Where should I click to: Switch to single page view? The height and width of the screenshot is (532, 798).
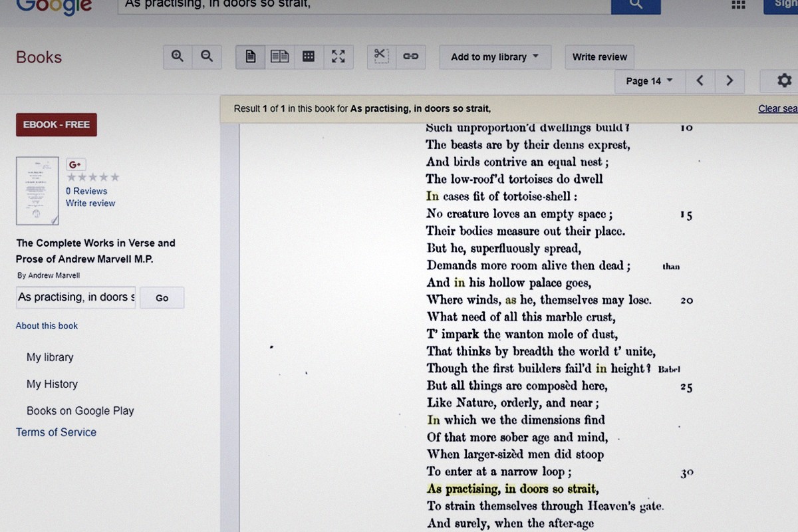tap(251, 57)
